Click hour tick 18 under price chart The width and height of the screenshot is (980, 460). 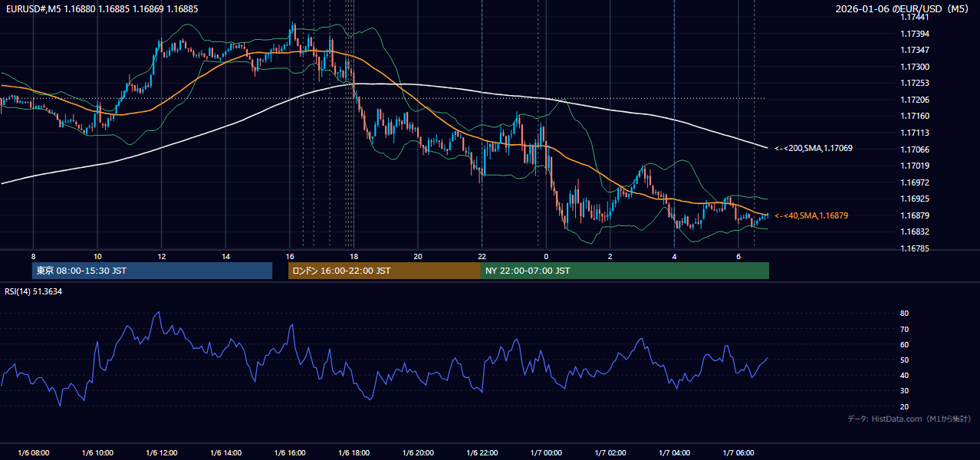(x=354, y=256)
